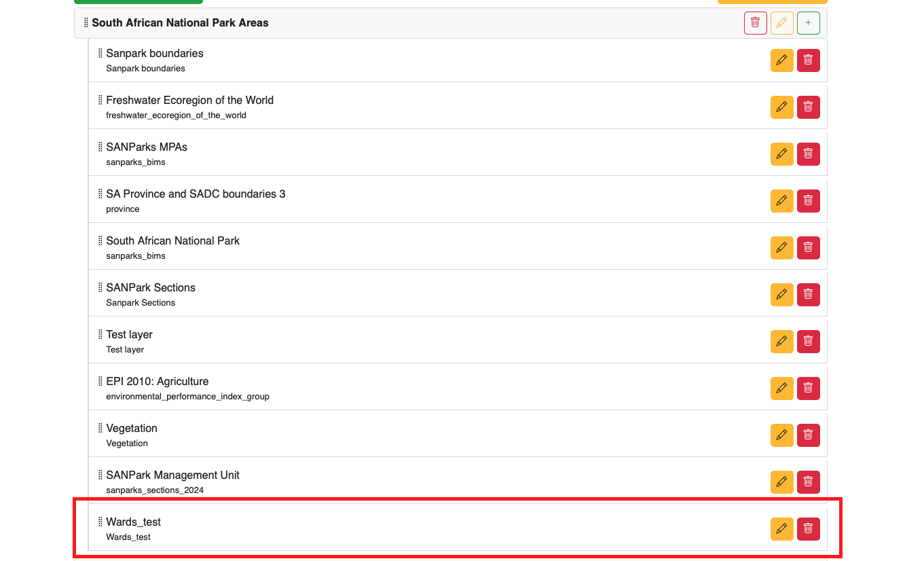Click the drag handle beside Wards_test
Viewport: 924px width, 561px height.
(x=100, y=522)
